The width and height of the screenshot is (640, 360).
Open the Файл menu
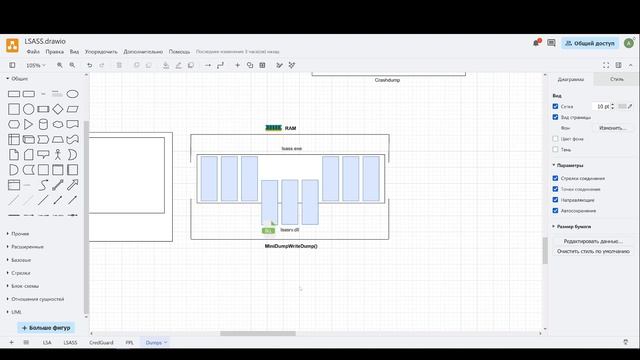(x=33, y=52)
